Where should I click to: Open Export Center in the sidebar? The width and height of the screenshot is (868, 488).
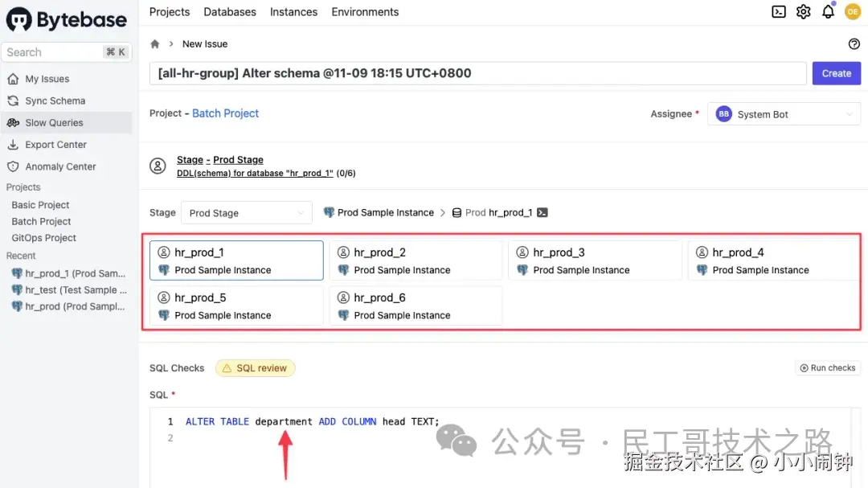[67, 145]
